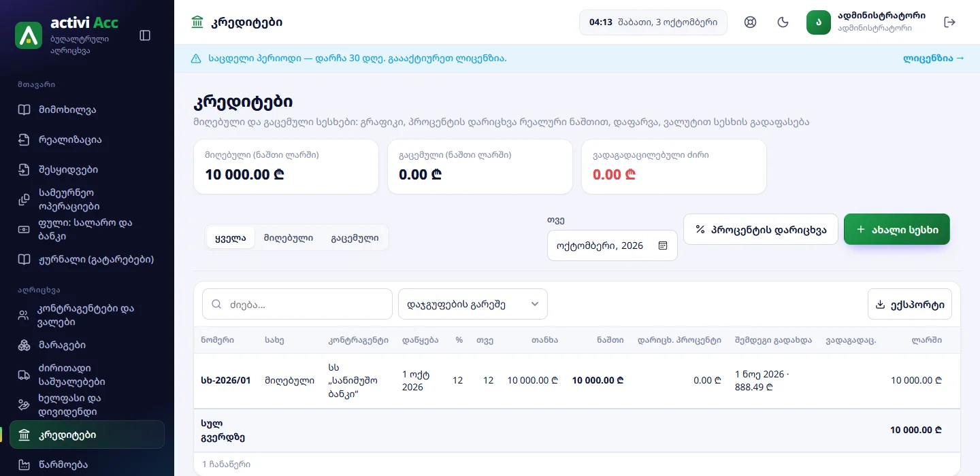This screenshot has height=476, width=980.
Task: Navigate to კონტრაგენტები და ვალები
Action: click(87, 315)
